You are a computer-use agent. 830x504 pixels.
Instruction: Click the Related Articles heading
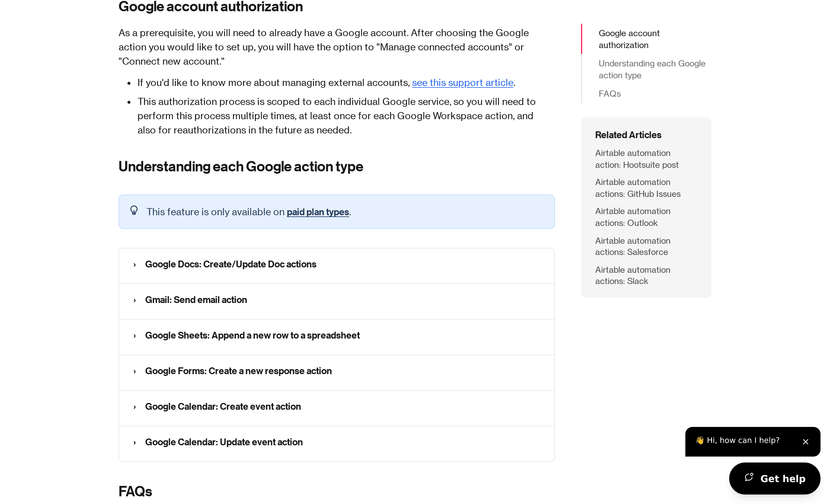click(628, 135)
